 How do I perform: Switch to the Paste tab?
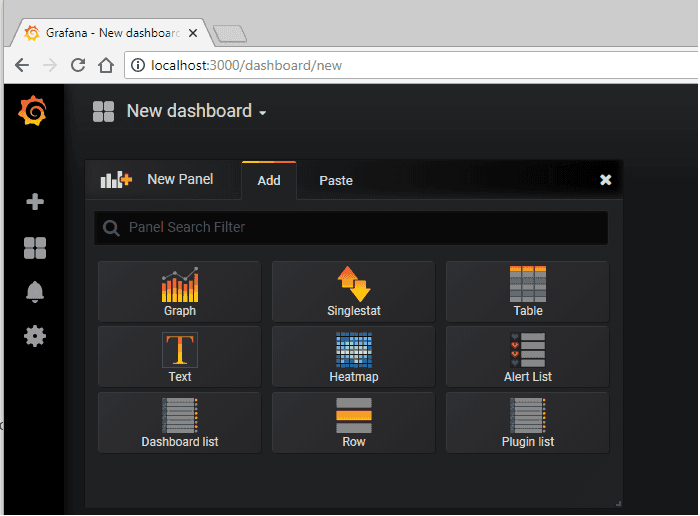coord(336,180)
